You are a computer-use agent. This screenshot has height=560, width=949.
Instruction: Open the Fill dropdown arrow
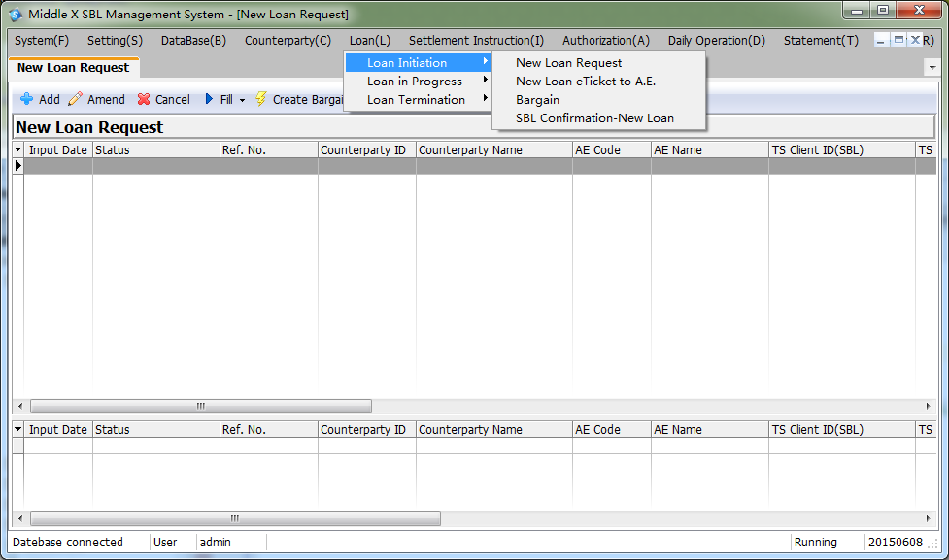click(x=242, y=100)
